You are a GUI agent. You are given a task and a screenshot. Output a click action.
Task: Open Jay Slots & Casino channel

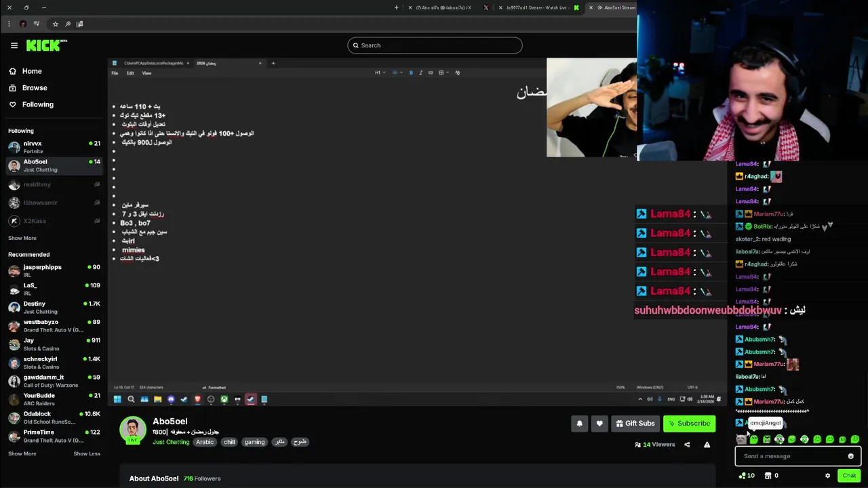(x=54, y=344)
